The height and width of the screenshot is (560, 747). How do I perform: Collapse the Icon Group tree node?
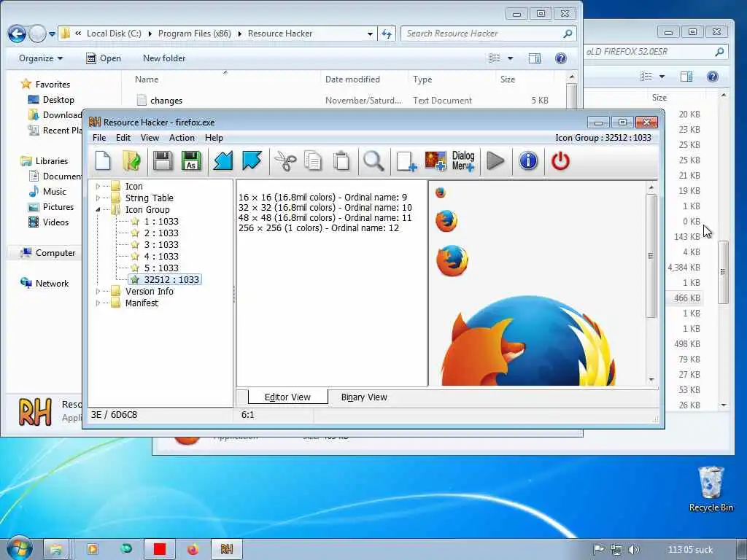click(98, 209)
